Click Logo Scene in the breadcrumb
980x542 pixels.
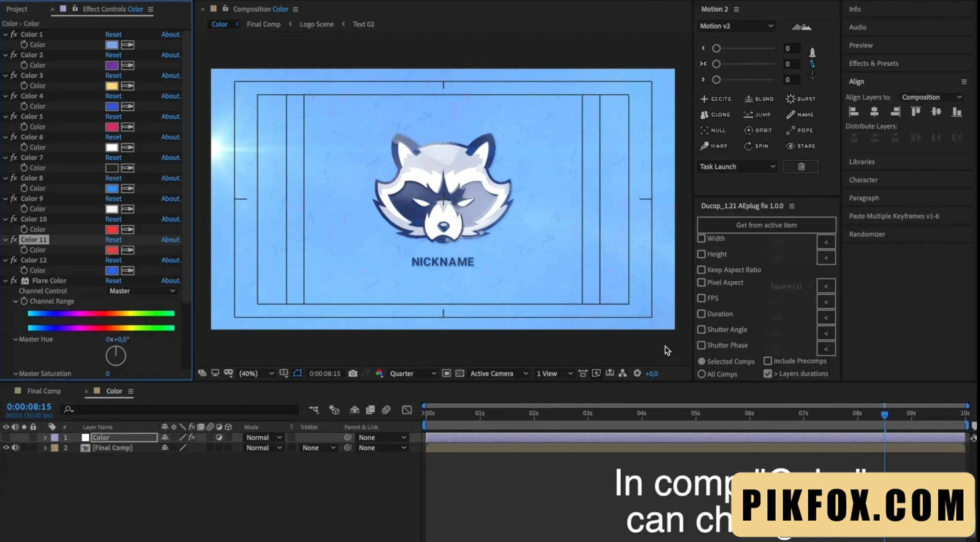[317, 24]
